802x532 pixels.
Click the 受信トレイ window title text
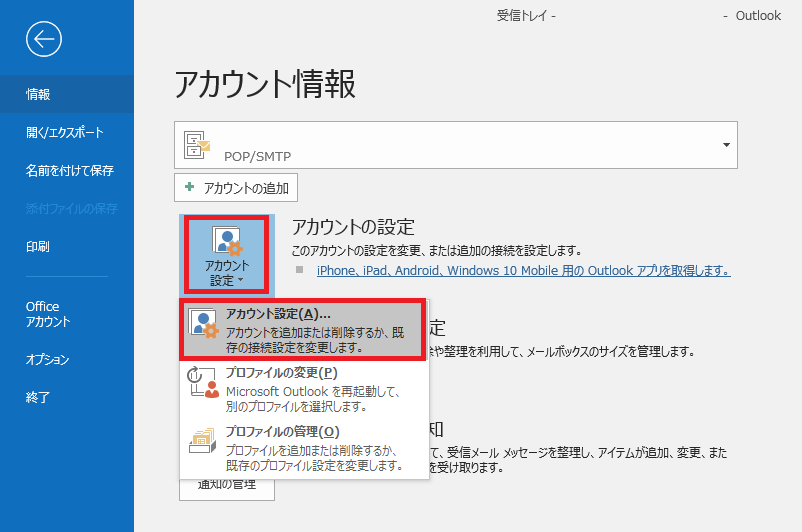(x=522, y=16)
